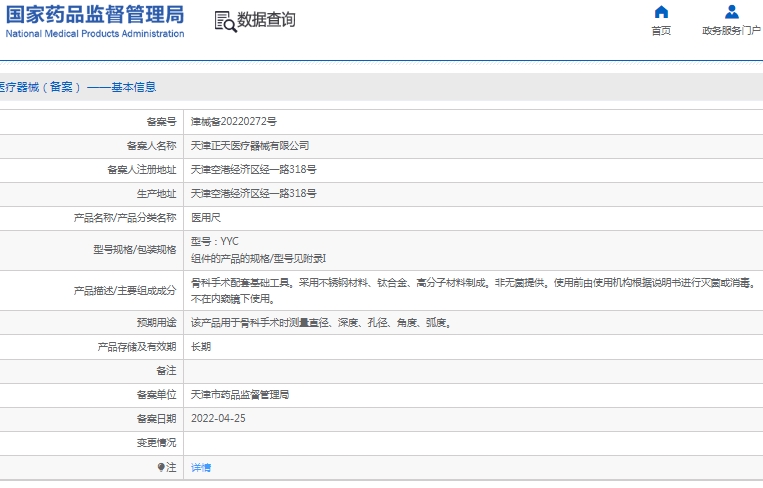This screenshot has width=763, height=488.
Task: Click the 首页 home icon
Action: (661, 12)
